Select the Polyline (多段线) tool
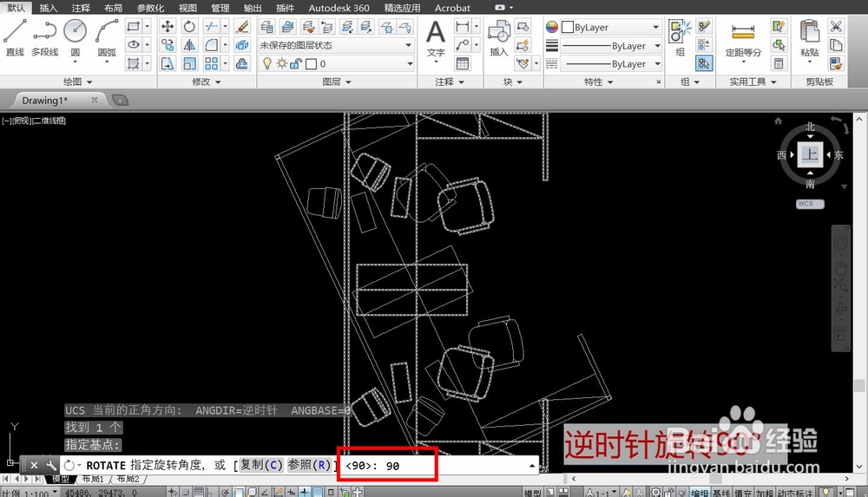 click(45, 37)
